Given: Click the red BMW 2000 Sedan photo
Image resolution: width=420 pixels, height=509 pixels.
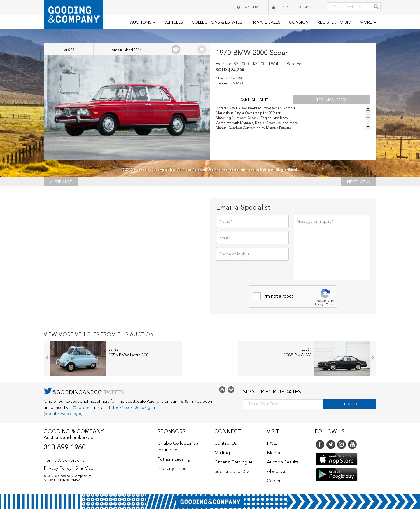Looking at the screenshot, I should [127, 107].
